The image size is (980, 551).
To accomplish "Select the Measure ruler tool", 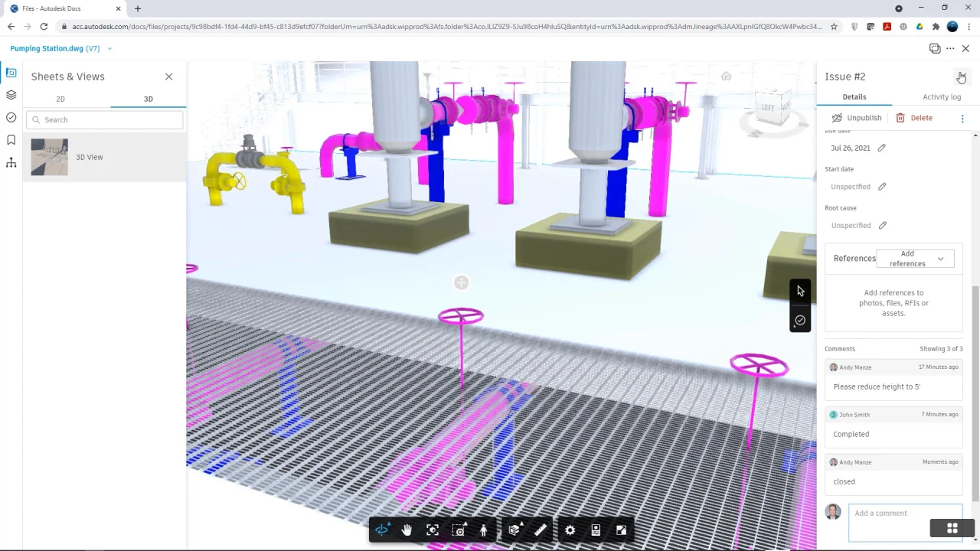I will (540, 530).
